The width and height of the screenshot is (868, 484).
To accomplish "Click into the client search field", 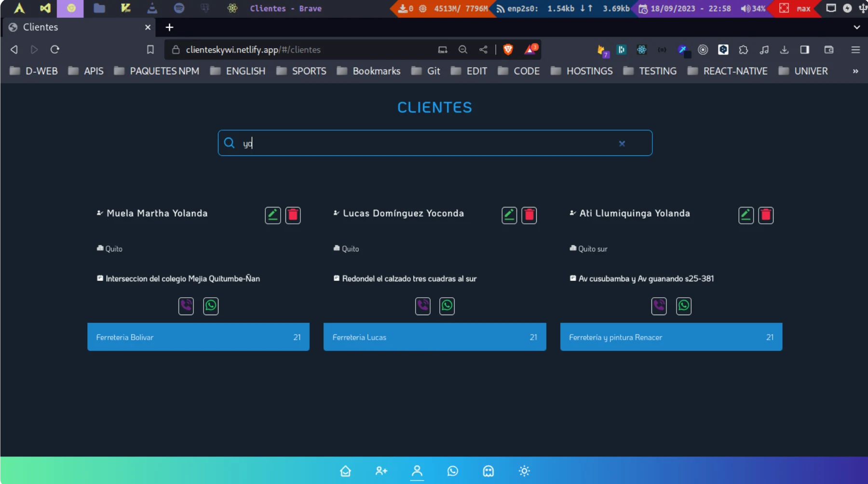I will coord(424,143).
